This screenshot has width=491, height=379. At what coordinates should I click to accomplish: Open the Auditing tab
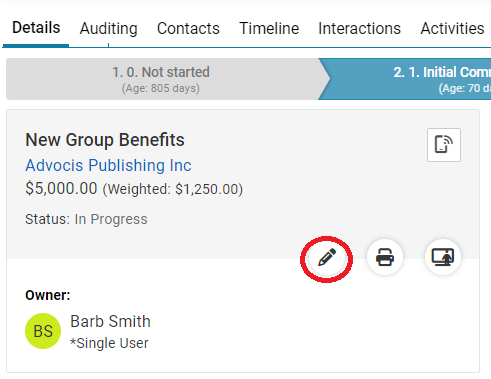(109, 29)
